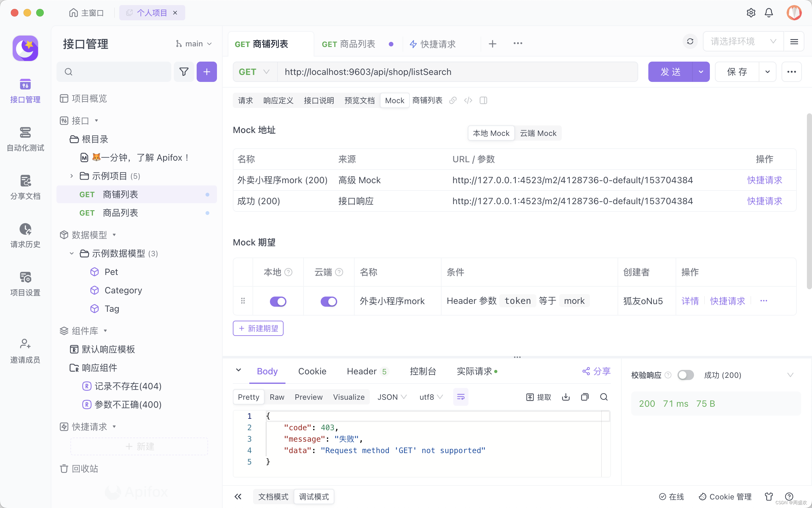Viewport: 812px width, 508px height.
Task: Click the filter funnel icon
Action: [x=184, y=71]
